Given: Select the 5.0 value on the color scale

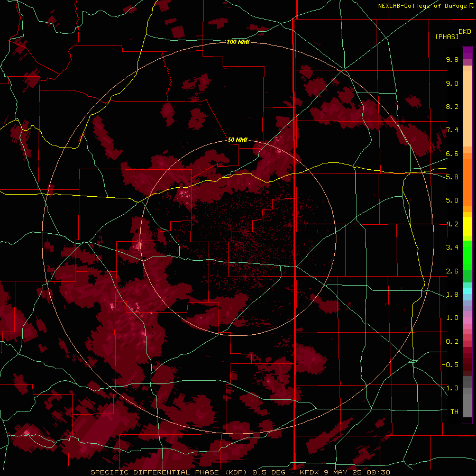Looking at the screenshot, I should tap(452, 200).
